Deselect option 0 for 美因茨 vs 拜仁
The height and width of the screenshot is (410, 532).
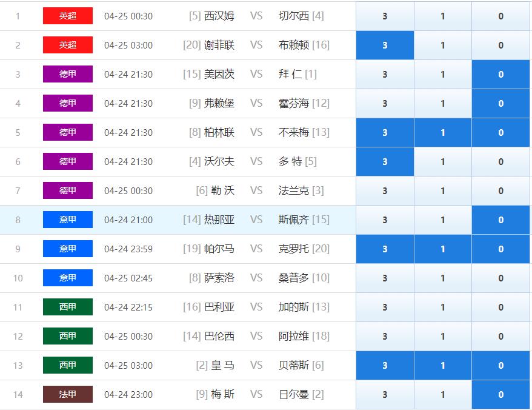tap(500, 75)
